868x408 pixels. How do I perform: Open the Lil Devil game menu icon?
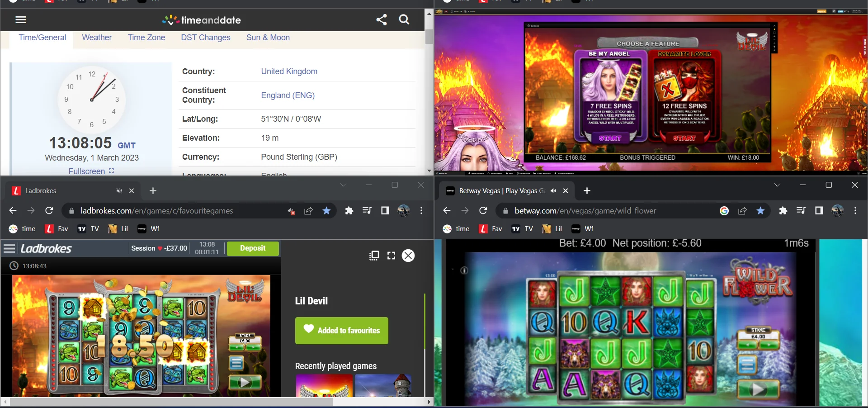pos(236,363)
